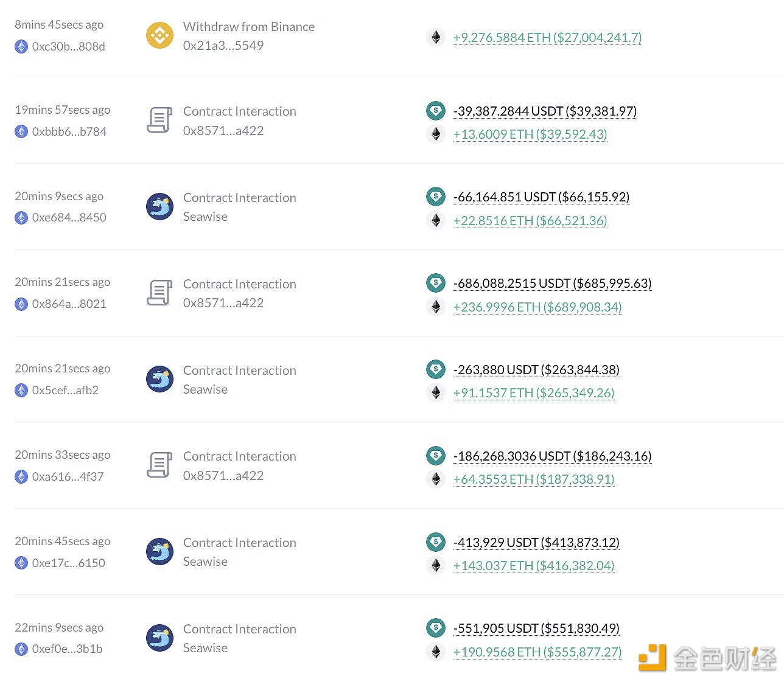Open the -186,268.3036 USDT amount link
Screen dimensions: 784x679
coord(553,456)
